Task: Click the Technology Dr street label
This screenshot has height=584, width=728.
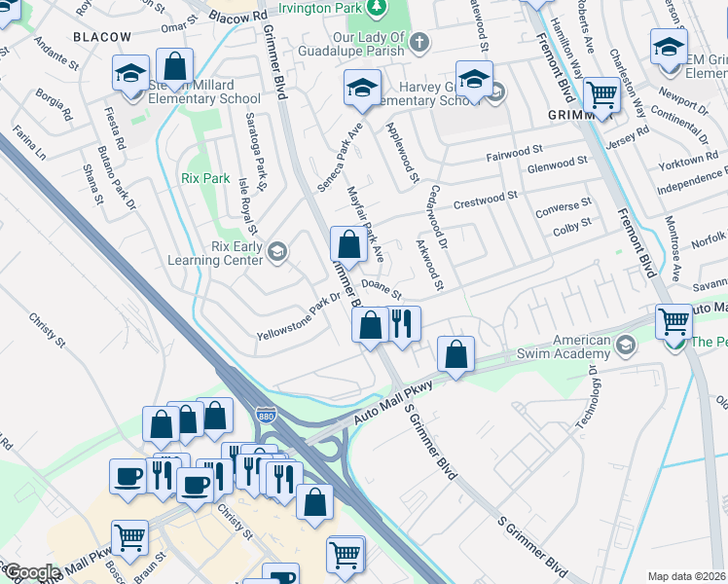Action: click(x=588, y=396)
